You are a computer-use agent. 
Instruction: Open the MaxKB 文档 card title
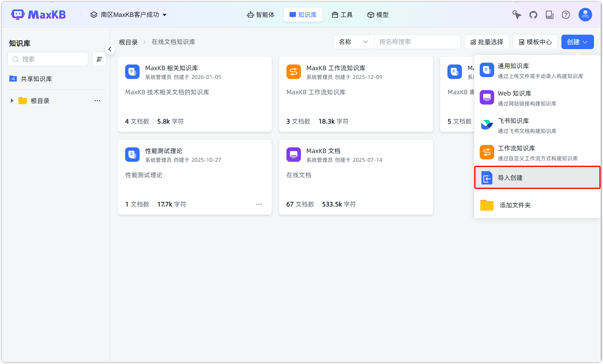click(x=323, y=151)
